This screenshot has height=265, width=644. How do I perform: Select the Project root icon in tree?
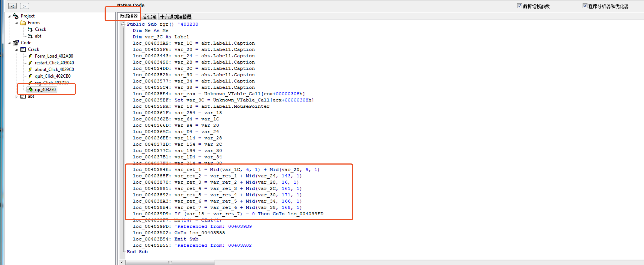tap(16, 16)
